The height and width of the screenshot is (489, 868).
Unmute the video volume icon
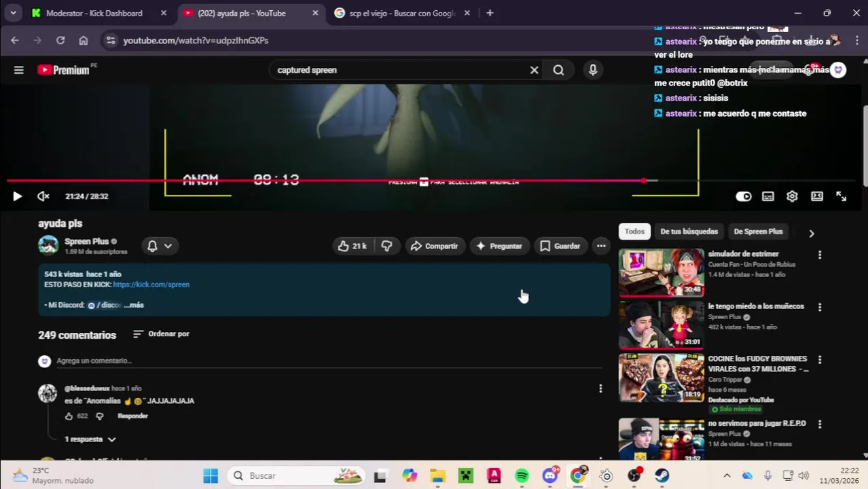coord(43,196)
